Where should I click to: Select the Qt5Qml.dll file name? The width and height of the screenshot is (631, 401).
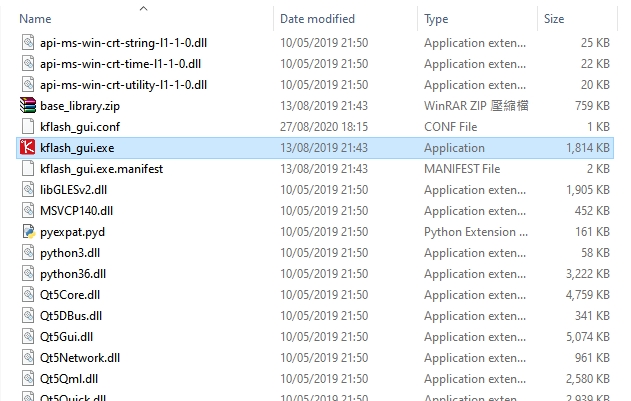[x=67, y=379]
